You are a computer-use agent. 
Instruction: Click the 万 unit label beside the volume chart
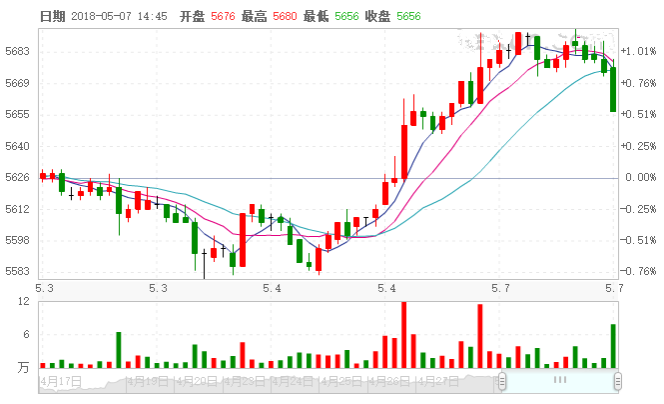point(23,368)
